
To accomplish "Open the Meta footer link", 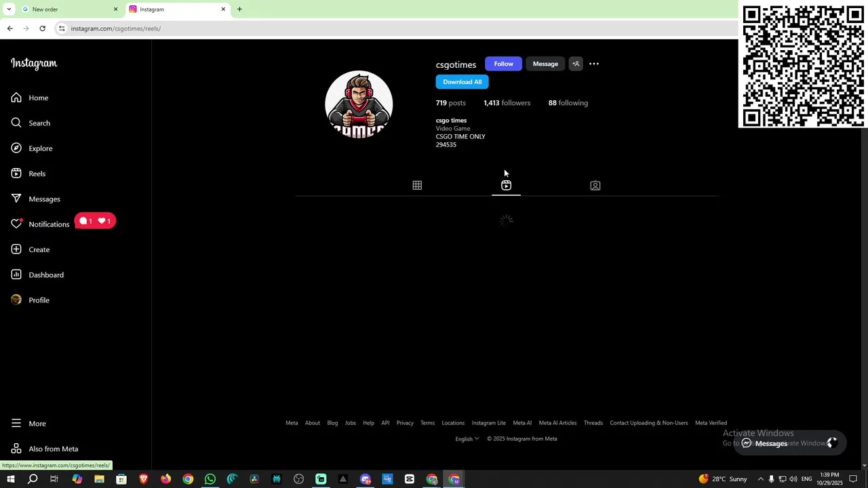I will click(292, 423).
